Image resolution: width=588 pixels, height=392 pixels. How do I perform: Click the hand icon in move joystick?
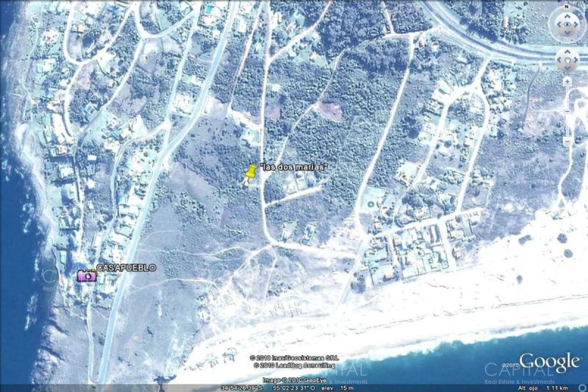tap(567, 60)
